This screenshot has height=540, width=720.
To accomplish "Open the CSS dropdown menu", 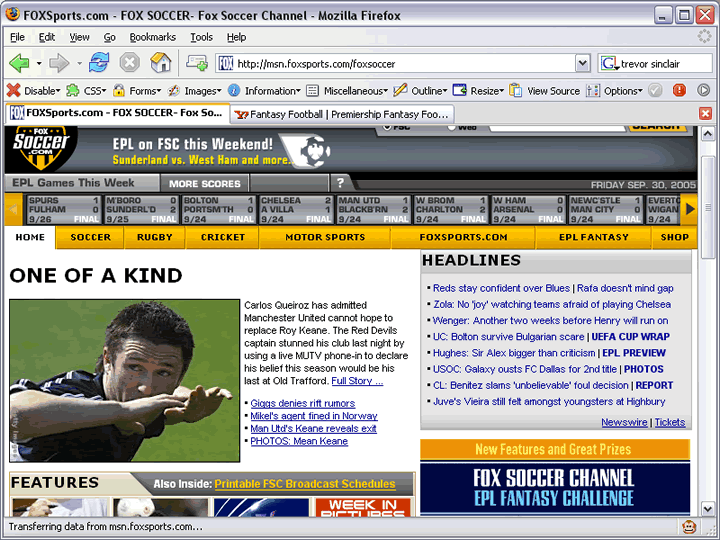I will pos(104,91).
